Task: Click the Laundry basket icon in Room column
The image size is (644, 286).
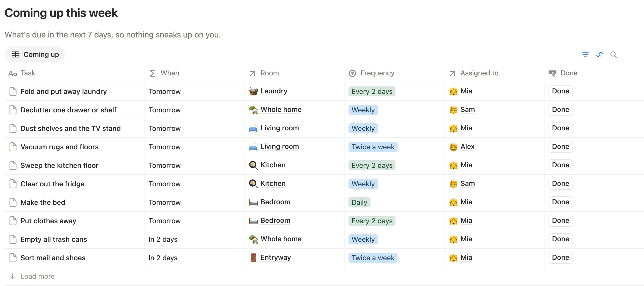Action: [x=253, y=91]
